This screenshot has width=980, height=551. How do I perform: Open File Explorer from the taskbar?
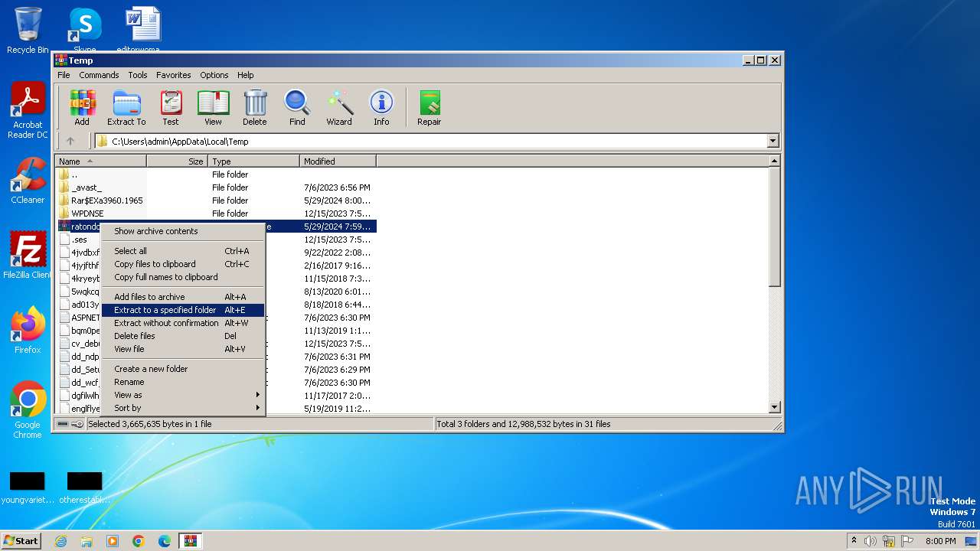tap(87, 541)
